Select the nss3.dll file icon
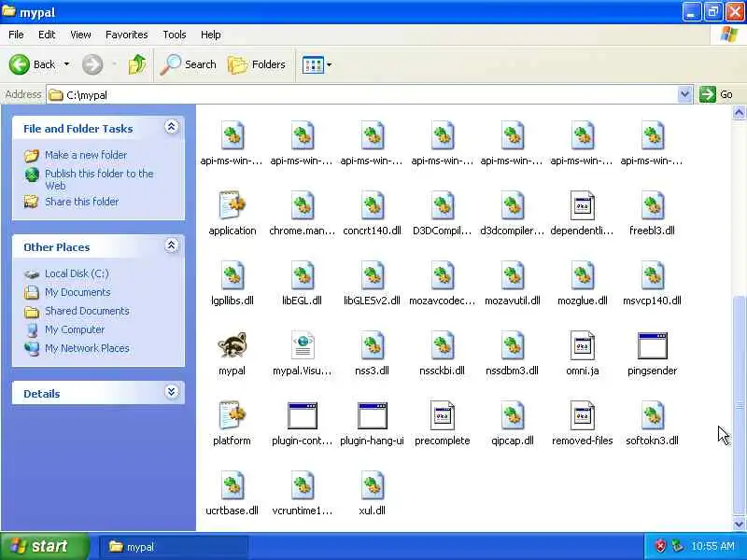 372,345
